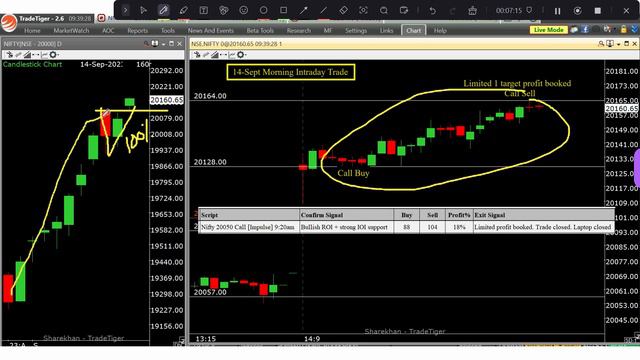Select the straight line tool
Image resolution: width=640 pixels, height=360 pixels.
click(x=323, y=10)
